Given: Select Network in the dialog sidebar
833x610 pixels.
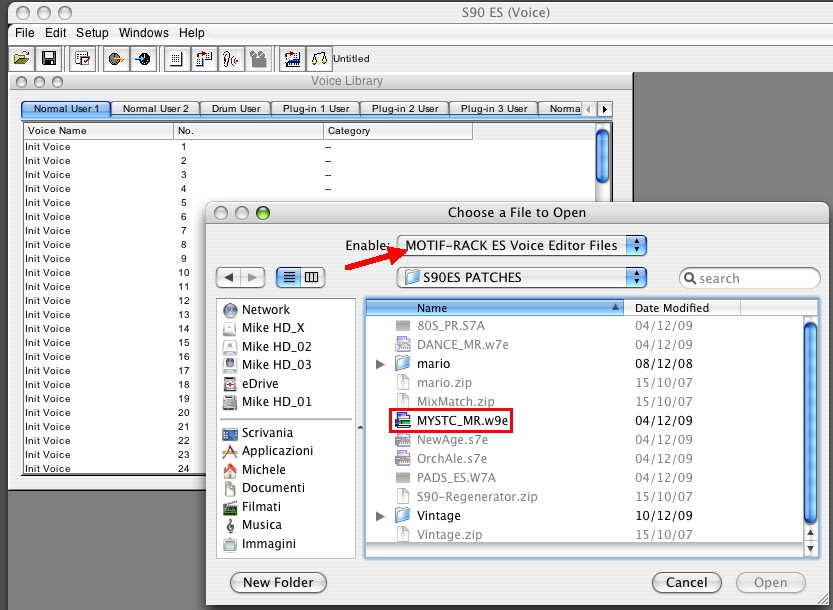Looking at the screenshot, I should pyautogui.click(x=257, y=310).
